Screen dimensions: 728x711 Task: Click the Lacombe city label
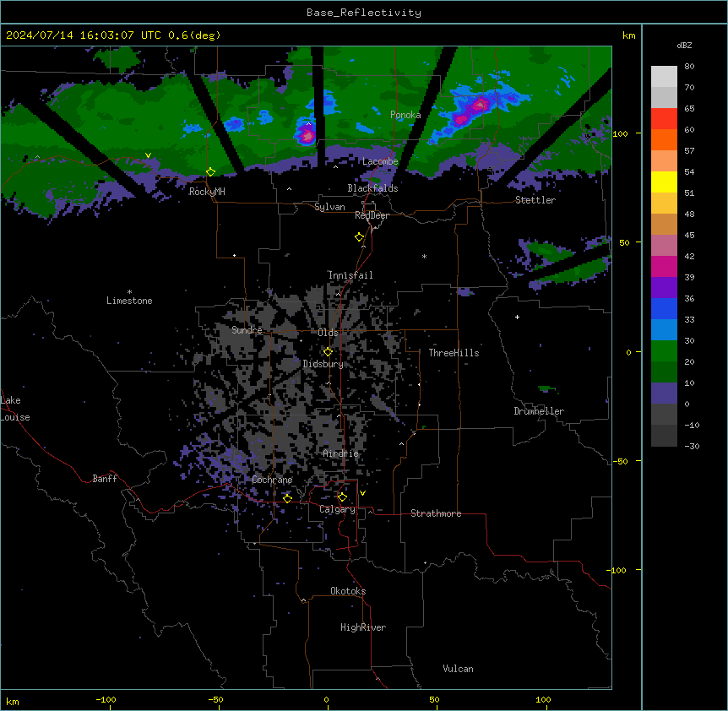pos(380,161)
